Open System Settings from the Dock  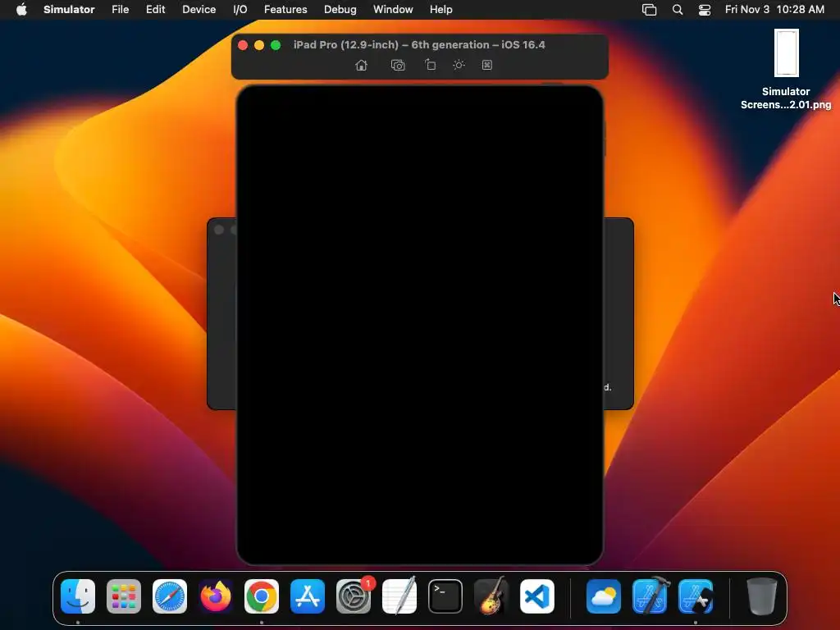tap(354, 596)
